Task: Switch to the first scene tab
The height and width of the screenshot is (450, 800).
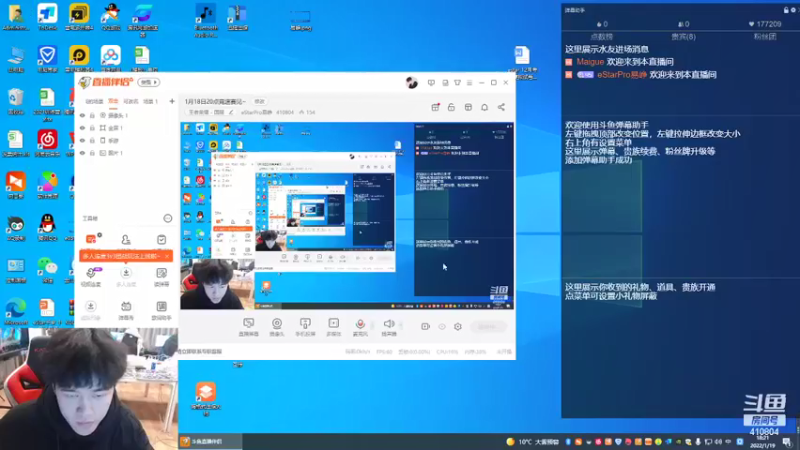Action: [x=94, y=102]
